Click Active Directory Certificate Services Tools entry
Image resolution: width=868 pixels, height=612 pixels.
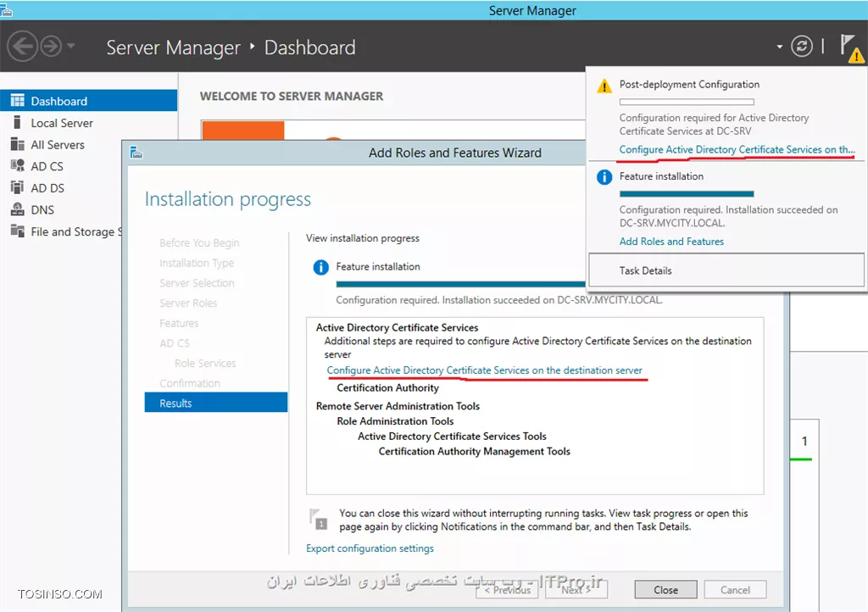452,436
